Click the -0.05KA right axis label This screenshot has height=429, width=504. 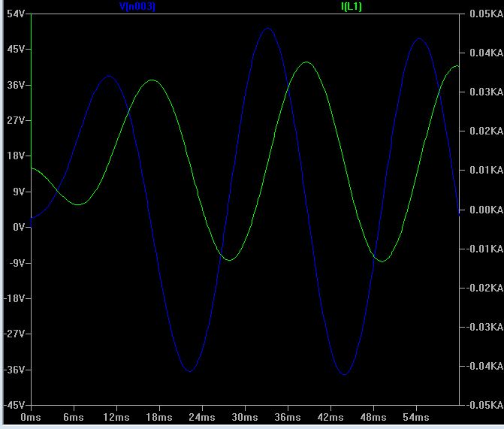click(x=481, y=405)
